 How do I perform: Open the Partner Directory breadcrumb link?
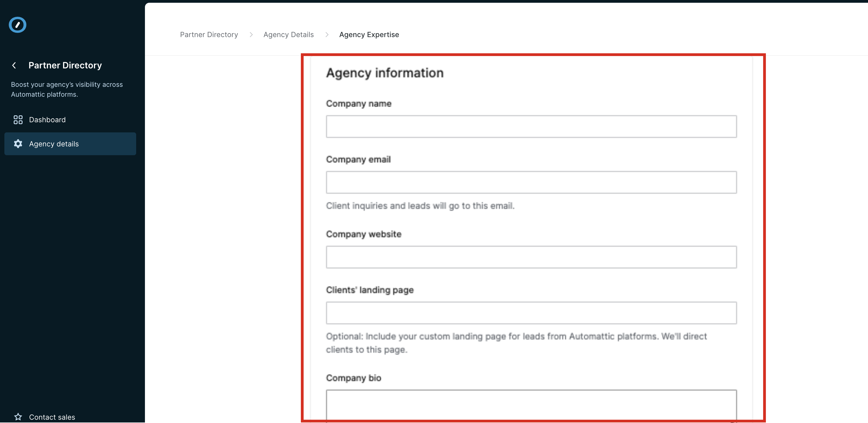pos(209,35)
